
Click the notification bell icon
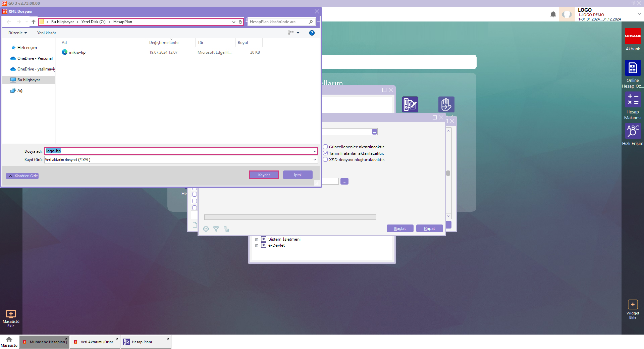[553, 14]
